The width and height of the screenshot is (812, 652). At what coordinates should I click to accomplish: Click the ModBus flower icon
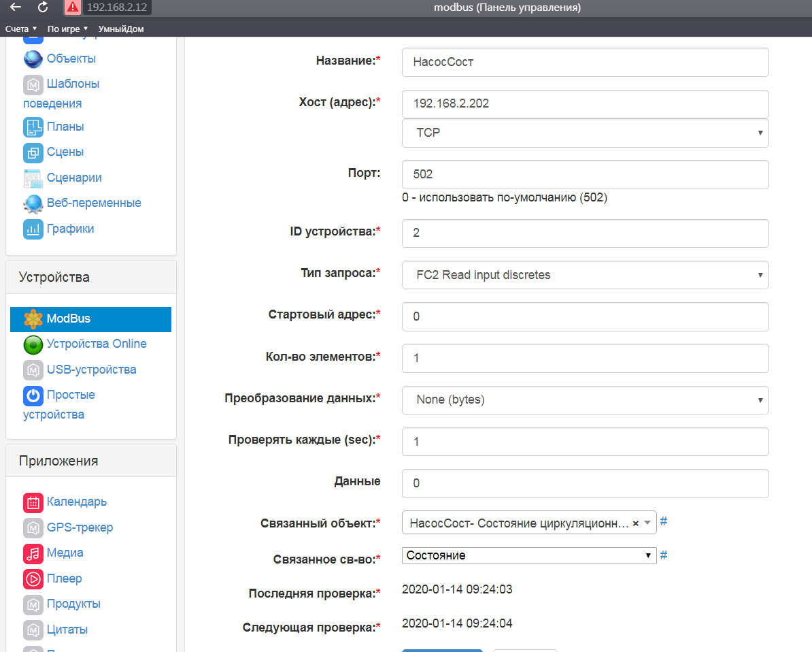point(33,319)
